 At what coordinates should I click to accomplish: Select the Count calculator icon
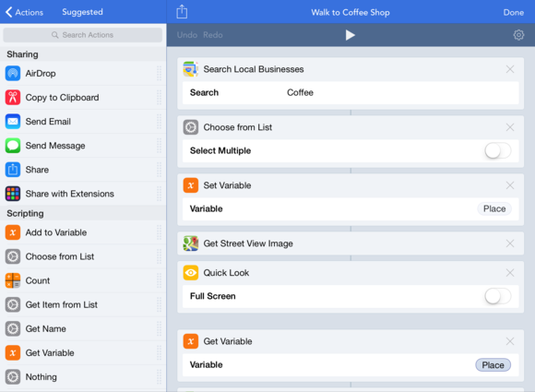pos(13,280)
